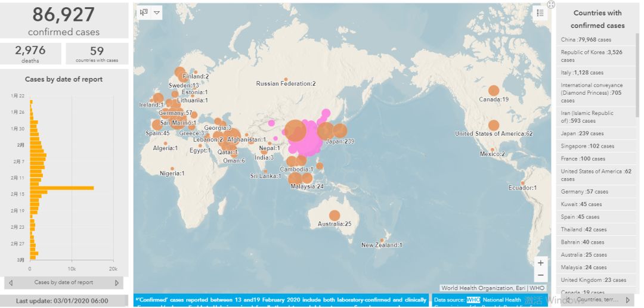This screenshot has width=644, height=308.
Task: Select Republic of Korea 3,526 cases entry
Action: [596, 56]
